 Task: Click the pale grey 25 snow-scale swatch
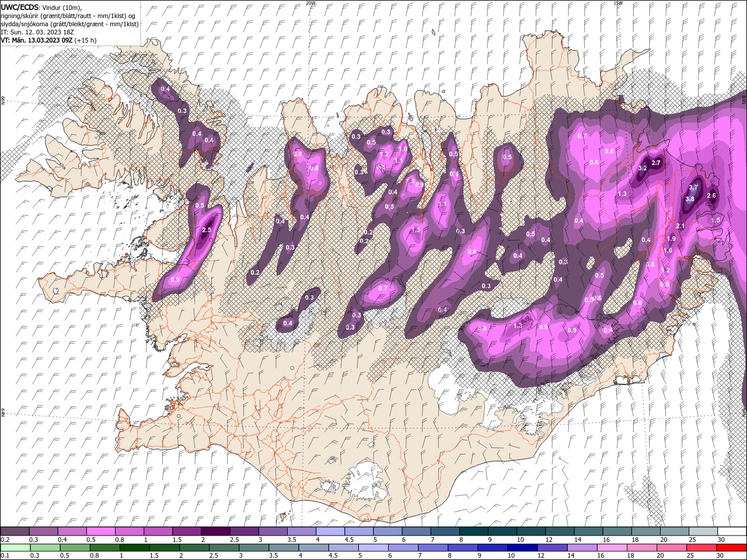tap(703, 531)
